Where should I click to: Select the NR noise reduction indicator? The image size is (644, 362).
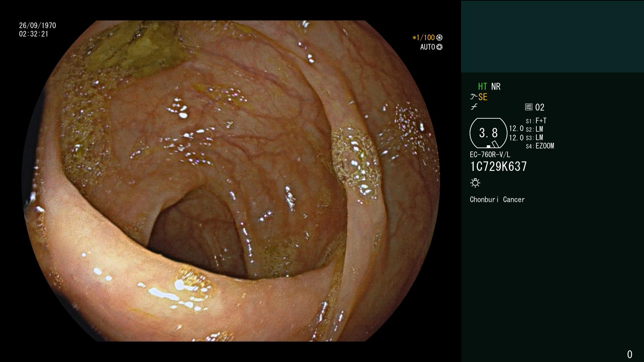click(x=496, y=86)
